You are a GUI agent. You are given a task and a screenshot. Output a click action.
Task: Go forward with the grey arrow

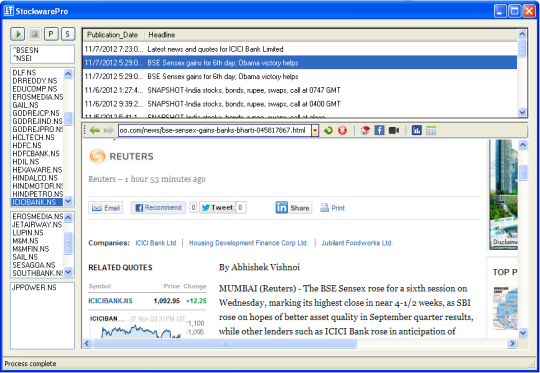108,130
